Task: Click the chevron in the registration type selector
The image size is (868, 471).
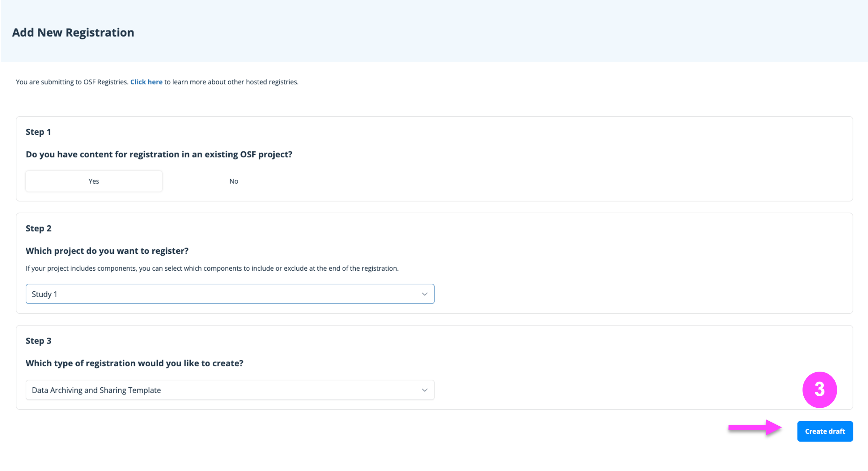Action: point(424,390)
